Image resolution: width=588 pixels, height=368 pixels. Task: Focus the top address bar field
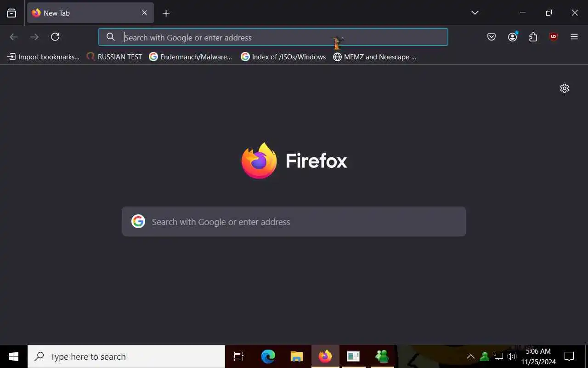click(273, 37)
